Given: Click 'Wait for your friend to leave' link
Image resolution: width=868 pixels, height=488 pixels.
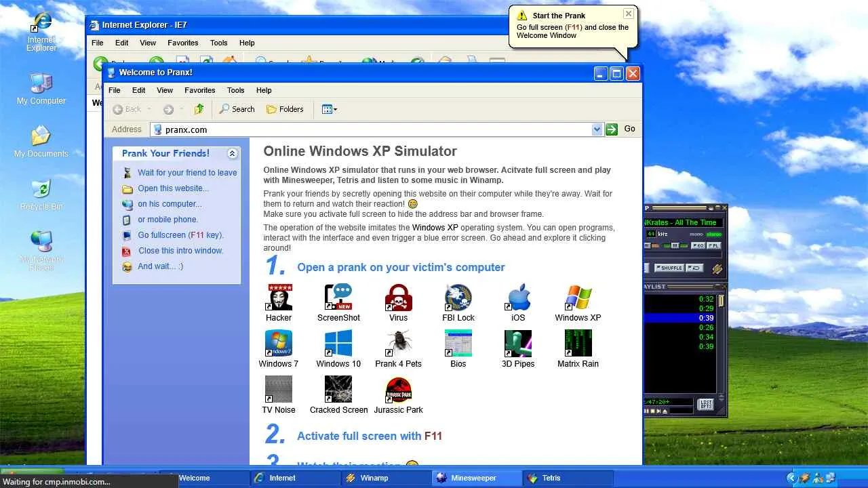Looking at the screenshot, I should tap(187, 173).
